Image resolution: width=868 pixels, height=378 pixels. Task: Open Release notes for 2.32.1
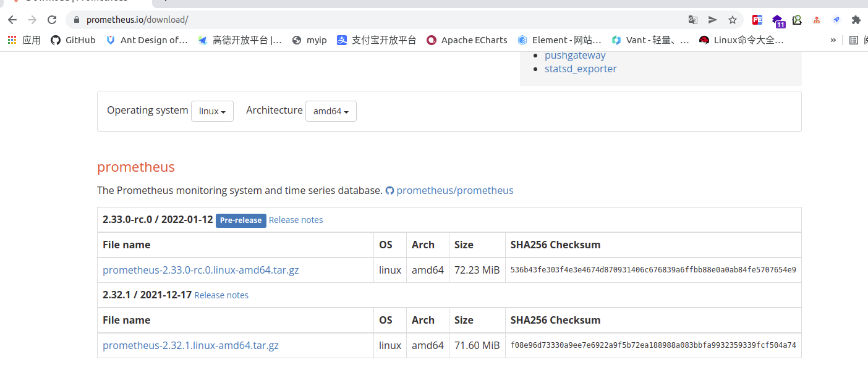tap(221, 295)
